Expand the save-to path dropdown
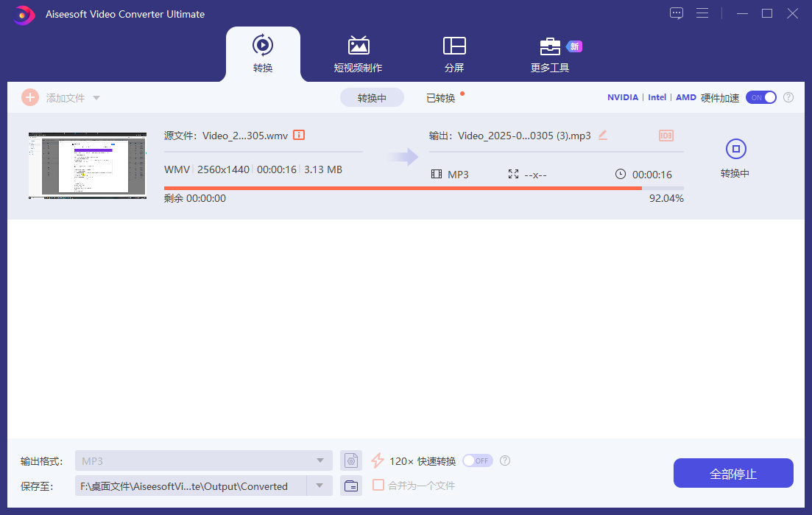This screenshot has height=515, width=812. click(319, 486)
